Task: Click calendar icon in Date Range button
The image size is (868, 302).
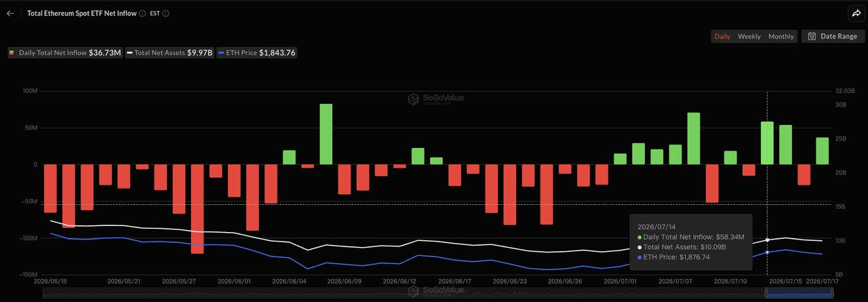Action: (812, 37)
